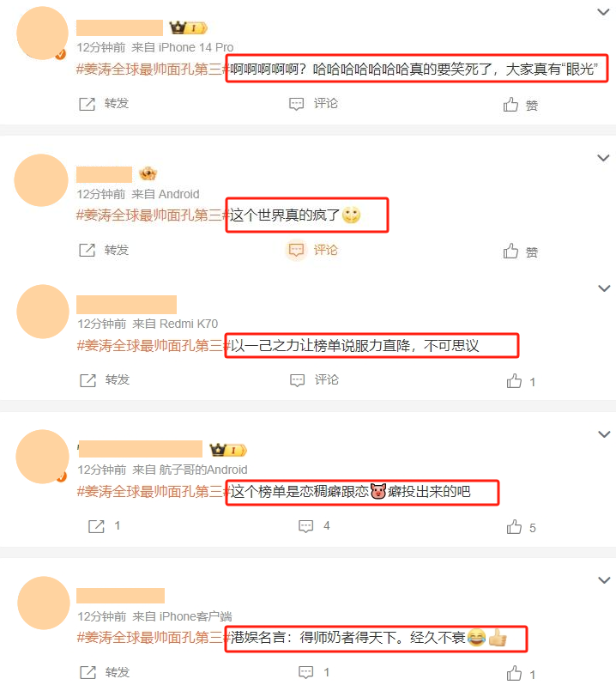Open hashtag #姜涛全球最帅面孔第三# in the first post
The image size is (616, 685).
tap(153, 69)
